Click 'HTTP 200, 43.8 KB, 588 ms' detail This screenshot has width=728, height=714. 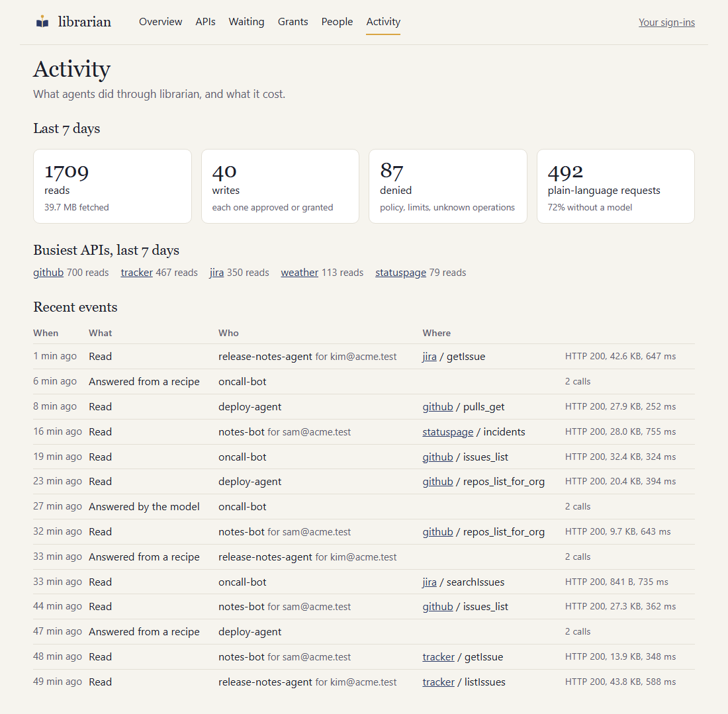620,682
